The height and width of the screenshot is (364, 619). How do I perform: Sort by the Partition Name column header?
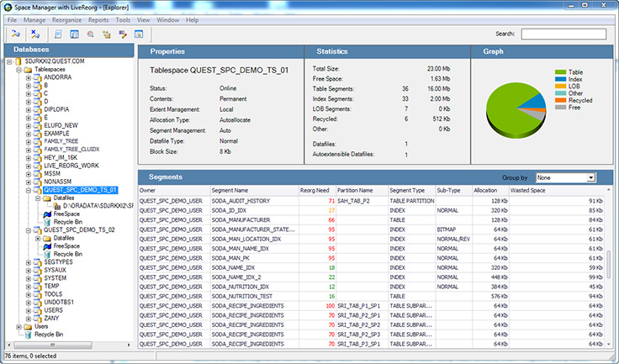click(362, 190)
